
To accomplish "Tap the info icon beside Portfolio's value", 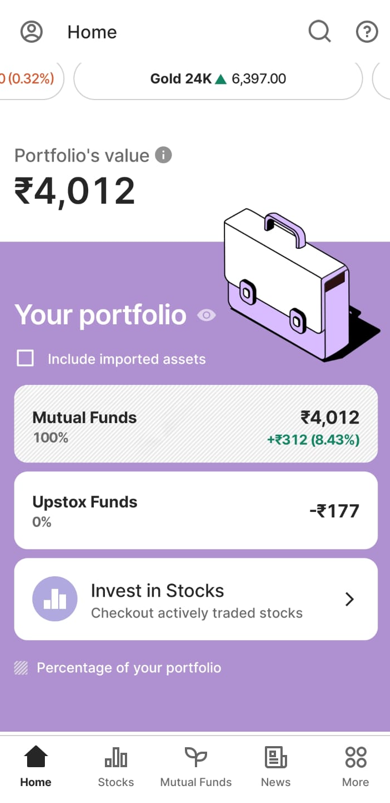I will [163, 155].
